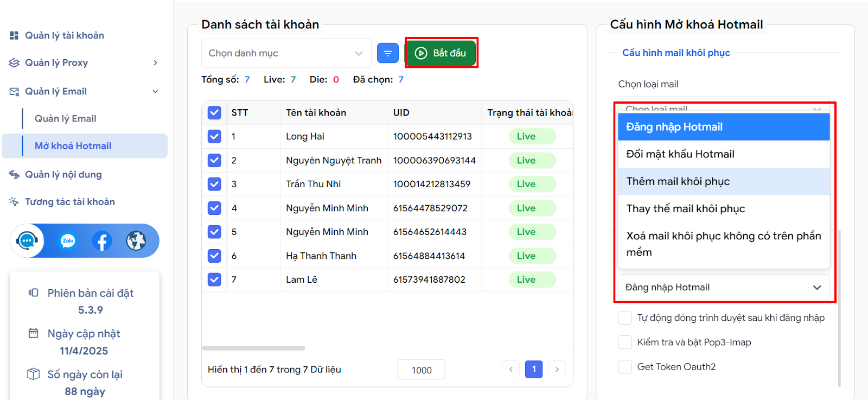Viewport: 868px width, 400px height.
Task: Enable Tự động đóng trình duyệt sau khi đăng nhập
Action: tap(625, 318)
